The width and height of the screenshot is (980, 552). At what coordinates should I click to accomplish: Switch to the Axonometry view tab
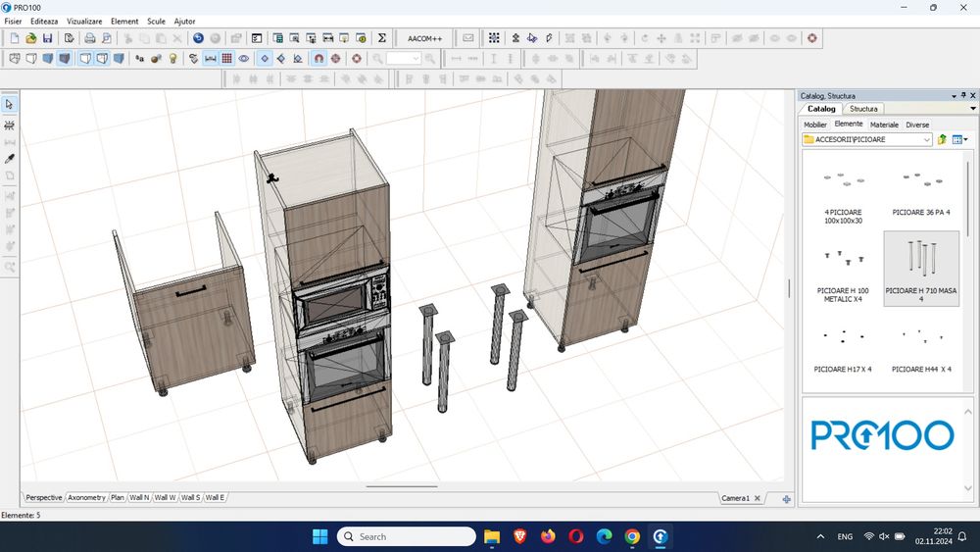[86, 498]
